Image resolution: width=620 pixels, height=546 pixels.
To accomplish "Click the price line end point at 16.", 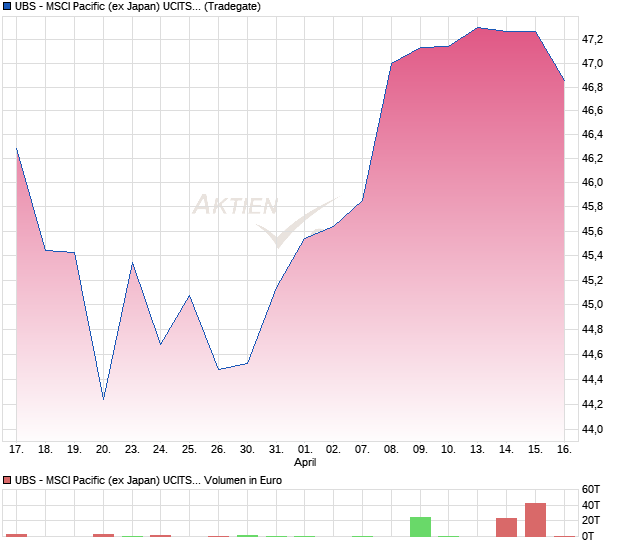I will 564,81.
